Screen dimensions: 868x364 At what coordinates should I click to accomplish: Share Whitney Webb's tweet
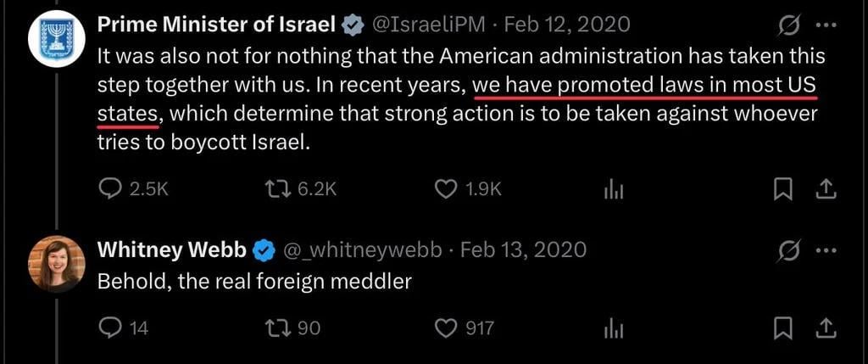825,328
